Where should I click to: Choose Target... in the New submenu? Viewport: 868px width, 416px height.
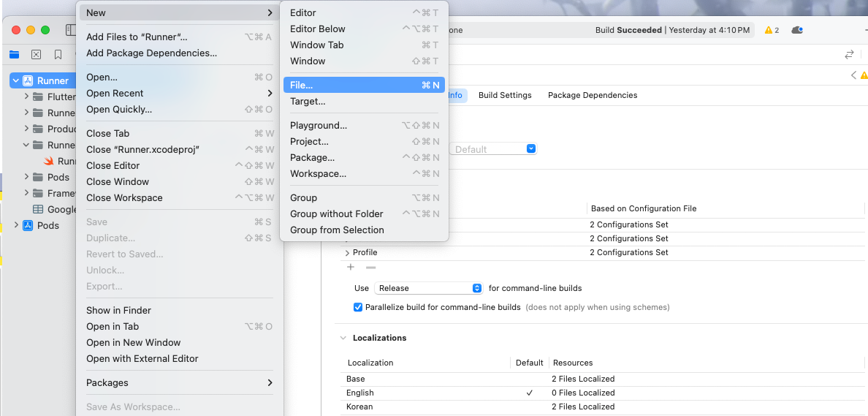tap(365, 102)
